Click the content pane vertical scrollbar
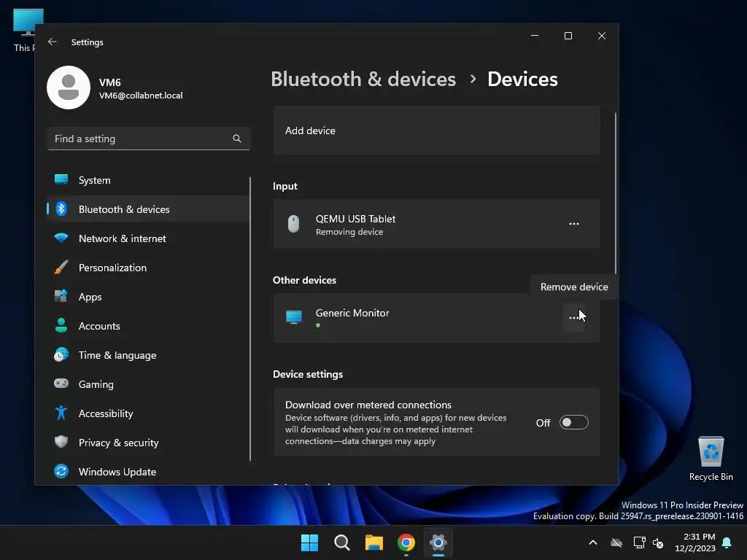747x560 pixels. 616,192
